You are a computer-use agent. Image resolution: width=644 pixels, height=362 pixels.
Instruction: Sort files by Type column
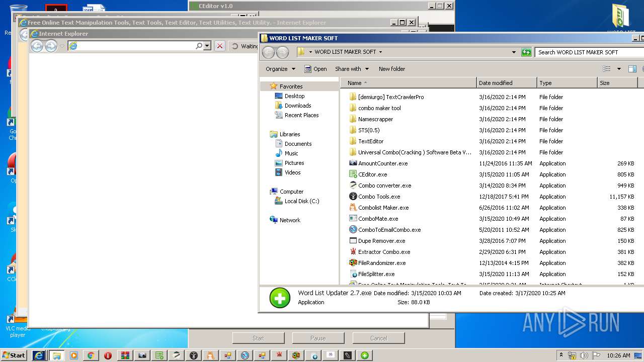(567, 83)
